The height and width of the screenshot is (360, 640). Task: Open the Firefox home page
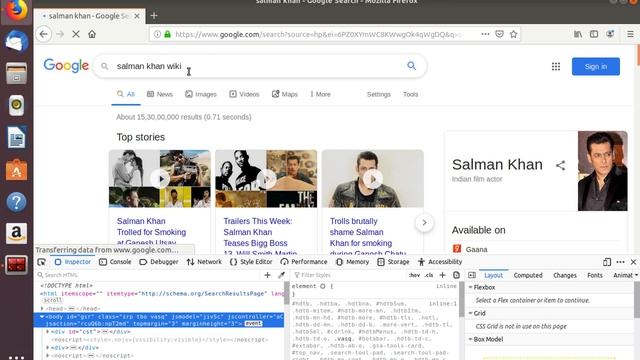92,34
